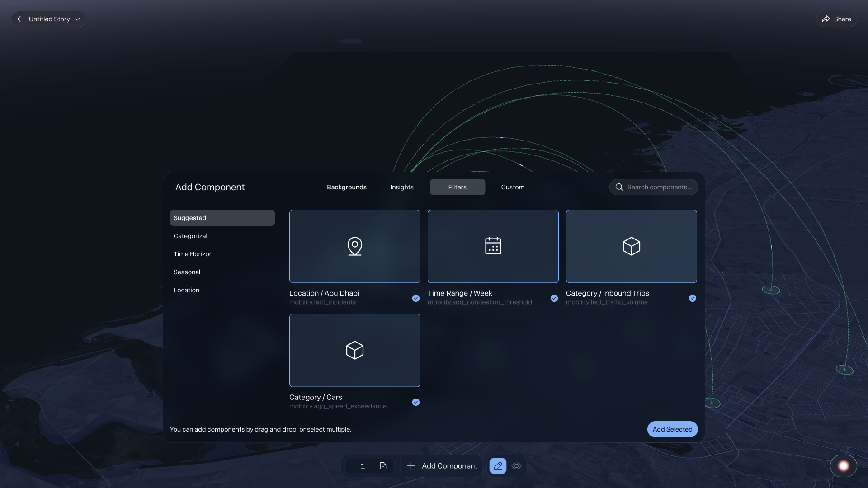Viewport: 868px width, 488px height.
Task: Select Time Horizon in the sidebar
Action: (193, 254)
